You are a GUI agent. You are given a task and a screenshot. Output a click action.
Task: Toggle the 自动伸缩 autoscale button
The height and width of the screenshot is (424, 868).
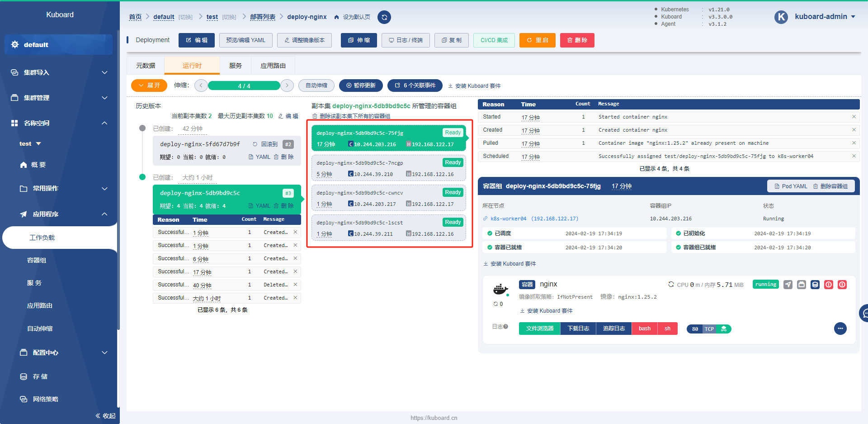pyautogui.click(x=316, y=86)
